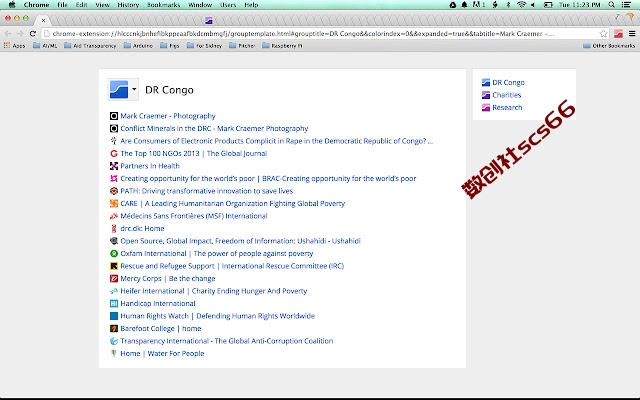Open Transparency International link

[227, 341]
